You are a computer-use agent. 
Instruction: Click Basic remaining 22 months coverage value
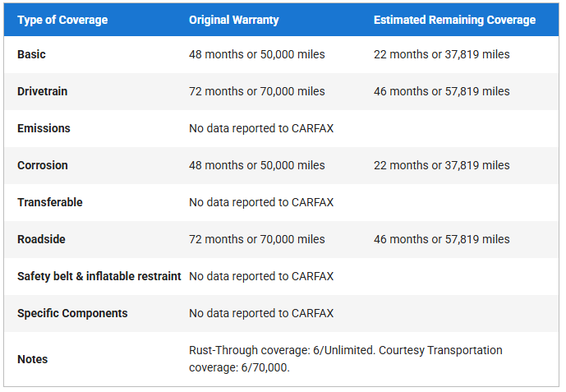tap(442, 54)
